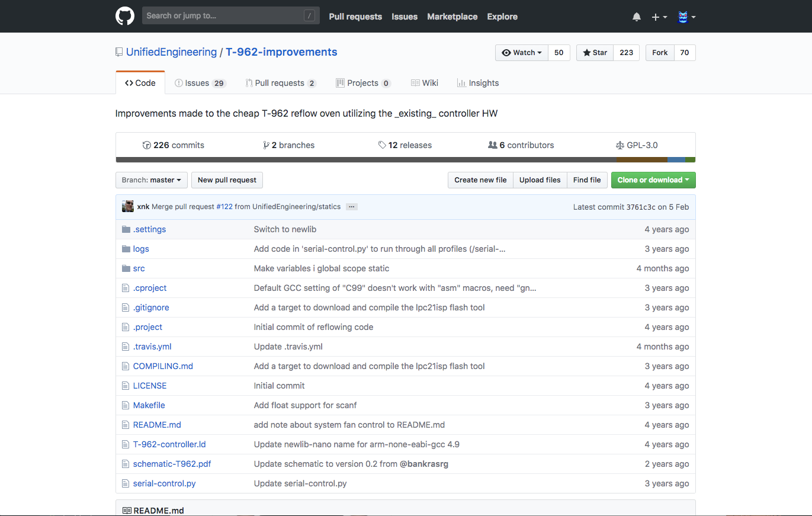
Task: View the 226 commits history
Action: pyautogui.click(x=174, y=145)
